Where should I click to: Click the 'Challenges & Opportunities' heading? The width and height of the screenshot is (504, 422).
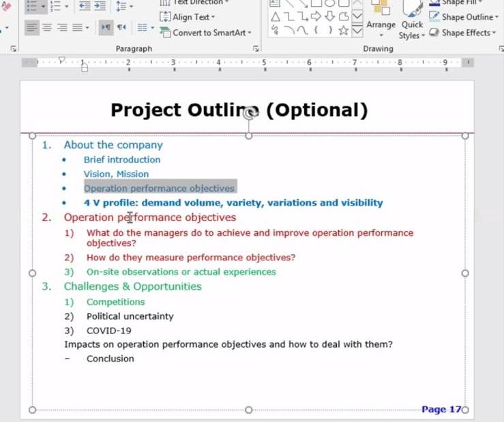coord(133,286)
